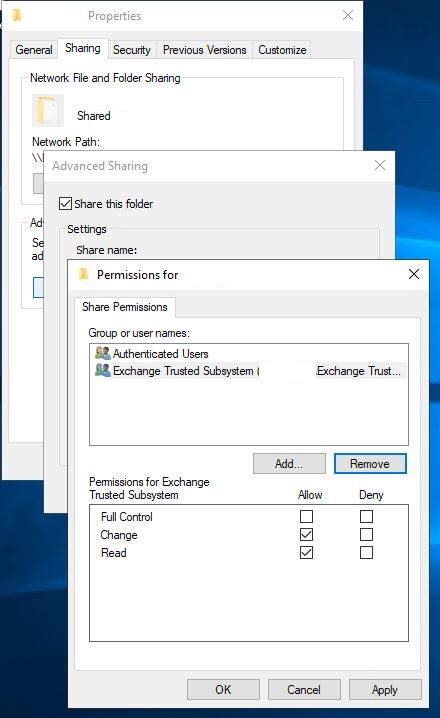Click the folder icon in Properties title bar

pos(17,16)
